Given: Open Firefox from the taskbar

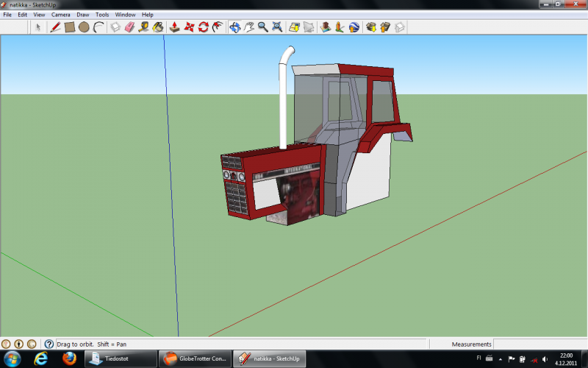Looking at the screenshot, I should pyautogui.click(x=70, y=358).
